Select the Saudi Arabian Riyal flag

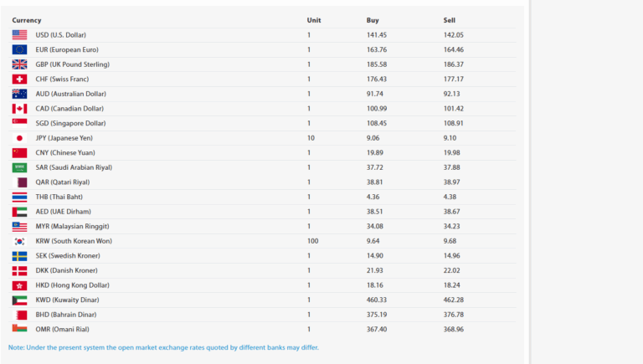click(x=19, y=167)
